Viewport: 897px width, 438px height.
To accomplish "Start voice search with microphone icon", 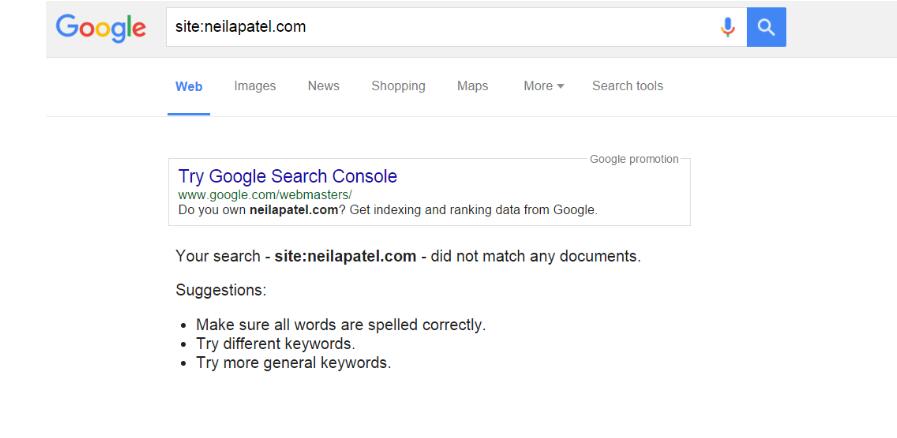I will click(728, 26).
